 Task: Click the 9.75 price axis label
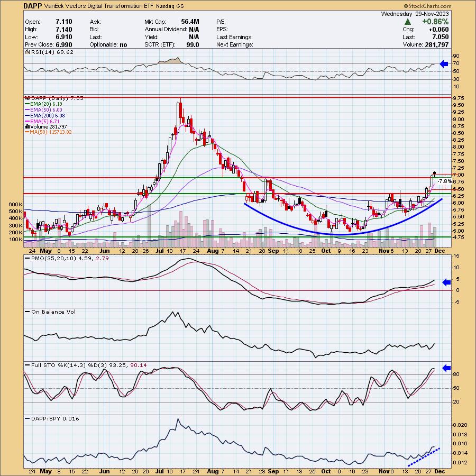pyautogui.click(x=458, y=98)
